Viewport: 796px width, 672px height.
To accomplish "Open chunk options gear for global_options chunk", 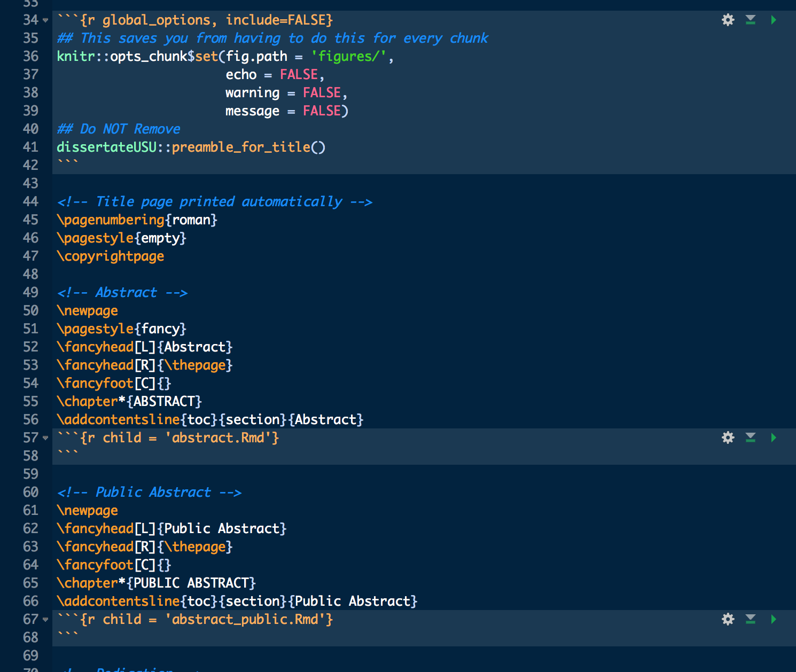I will click(728, 20).
